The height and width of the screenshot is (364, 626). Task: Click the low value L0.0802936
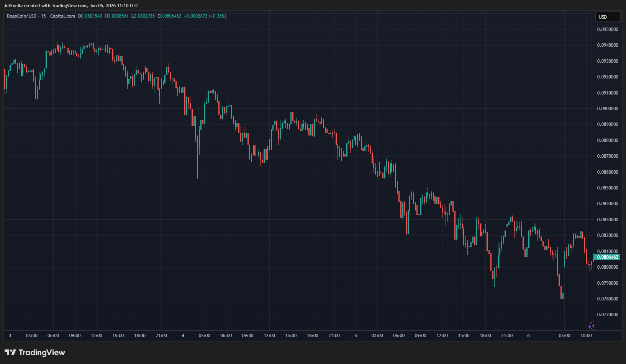143,16
